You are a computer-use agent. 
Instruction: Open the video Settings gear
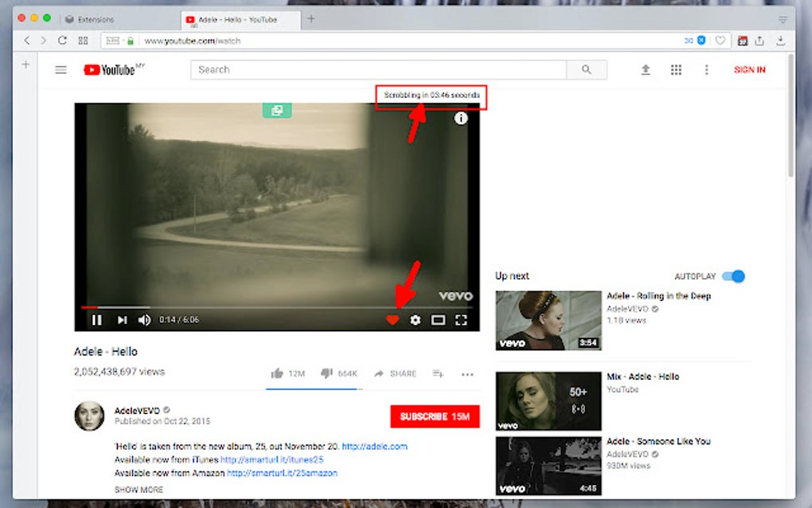click(x=415, y=320)
